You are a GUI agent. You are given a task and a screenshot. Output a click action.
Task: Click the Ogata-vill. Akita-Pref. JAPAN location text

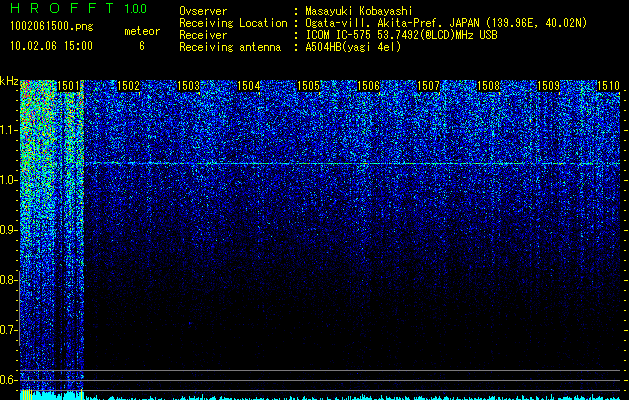click(x=446, y=23)
